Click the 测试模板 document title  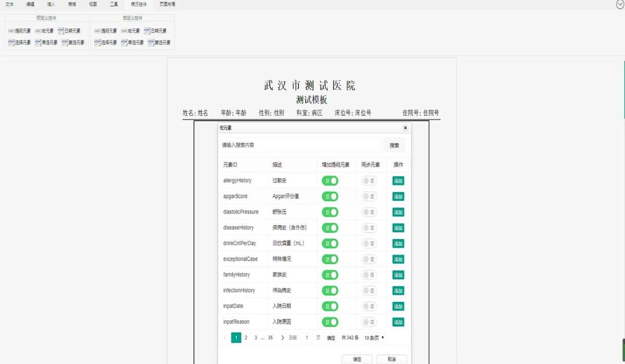(311, 100)
